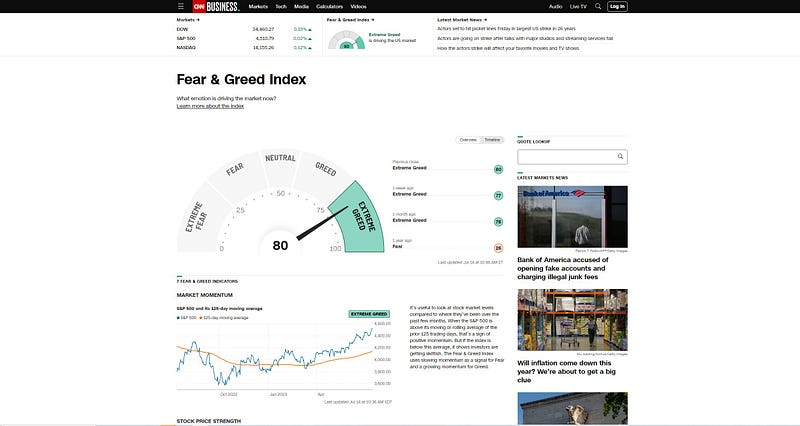800x426 pixels.
Task: Open 'Will inflation come down' headline
Action: click(566, 371)
